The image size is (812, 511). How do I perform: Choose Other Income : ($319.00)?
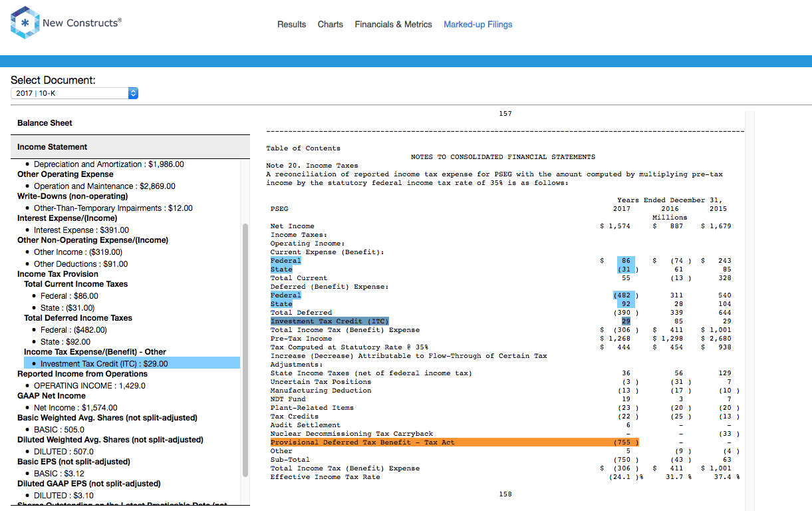[78, 252]
